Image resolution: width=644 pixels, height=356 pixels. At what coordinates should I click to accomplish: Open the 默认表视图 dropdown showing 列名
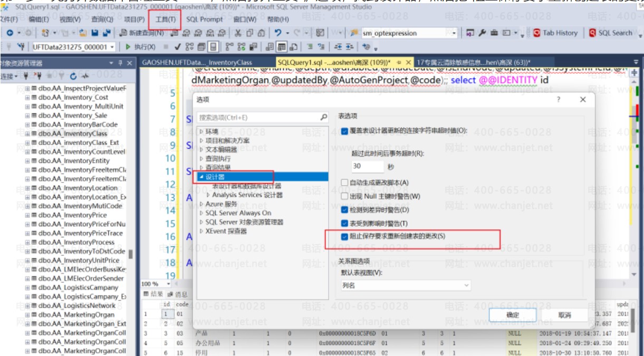pos(405,285)
